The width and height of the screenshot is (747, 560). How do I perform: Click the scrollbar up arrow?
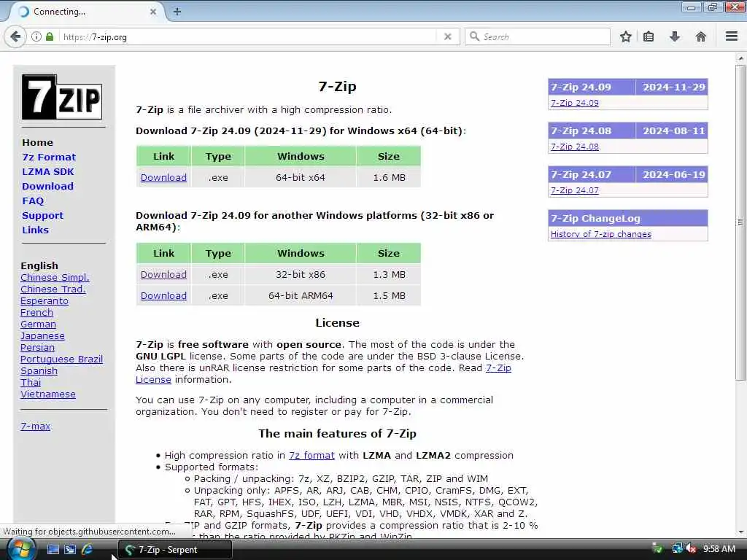740,58
